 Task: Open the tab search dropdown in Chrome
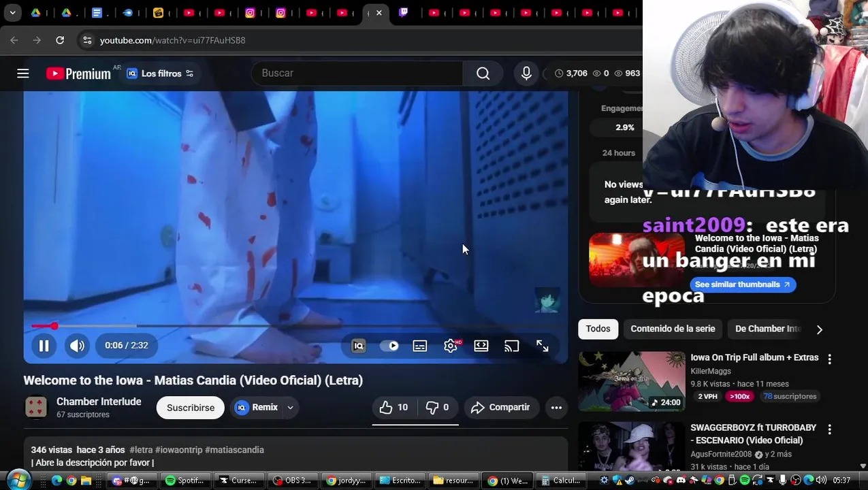(x=12, y=12)
